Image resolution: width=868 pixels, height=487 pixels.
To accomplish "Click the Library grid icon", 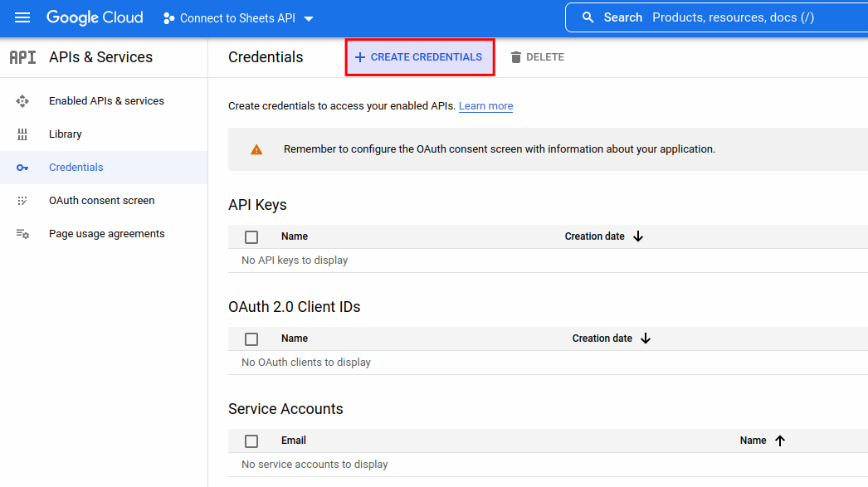I will pos(22,134).
